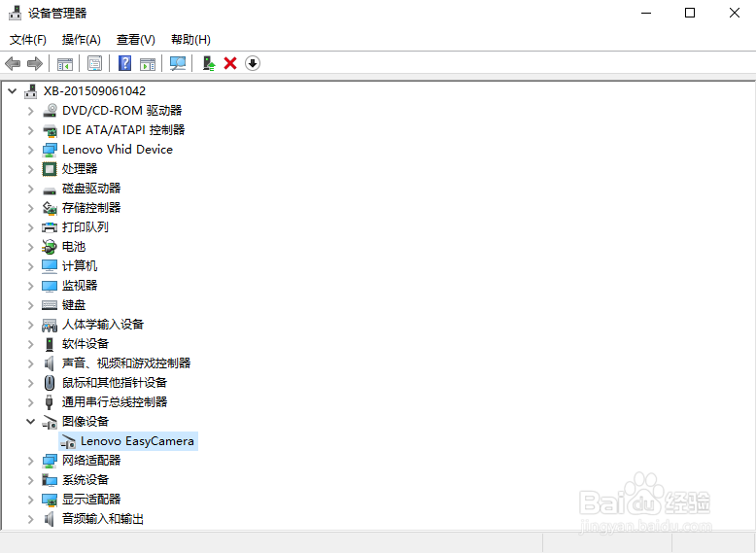
Task: Expand the 监视器 node
Action: click(31, 286)
